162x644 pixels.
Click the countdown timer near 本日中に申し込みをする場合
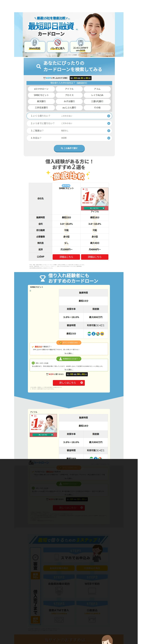80,78
